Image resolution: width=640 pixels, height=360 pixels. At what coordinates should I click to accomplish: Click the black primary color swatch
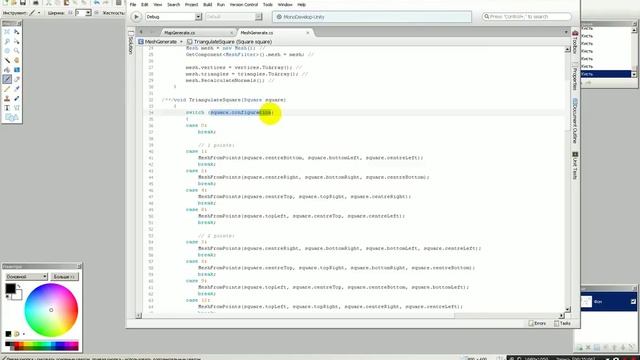10,289
